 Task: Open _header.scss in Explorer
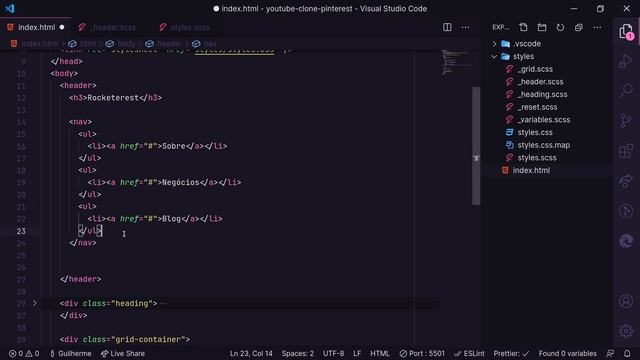point(540,82)
